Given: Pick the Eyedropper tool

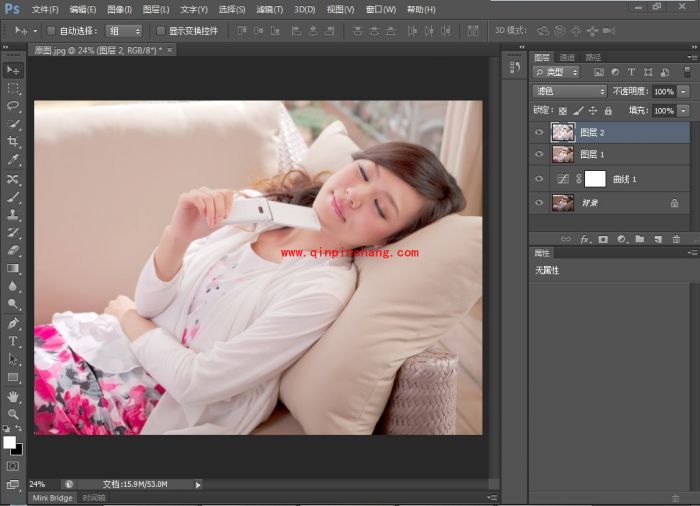Looking at the screenshot, I should (x=13, y=160).
